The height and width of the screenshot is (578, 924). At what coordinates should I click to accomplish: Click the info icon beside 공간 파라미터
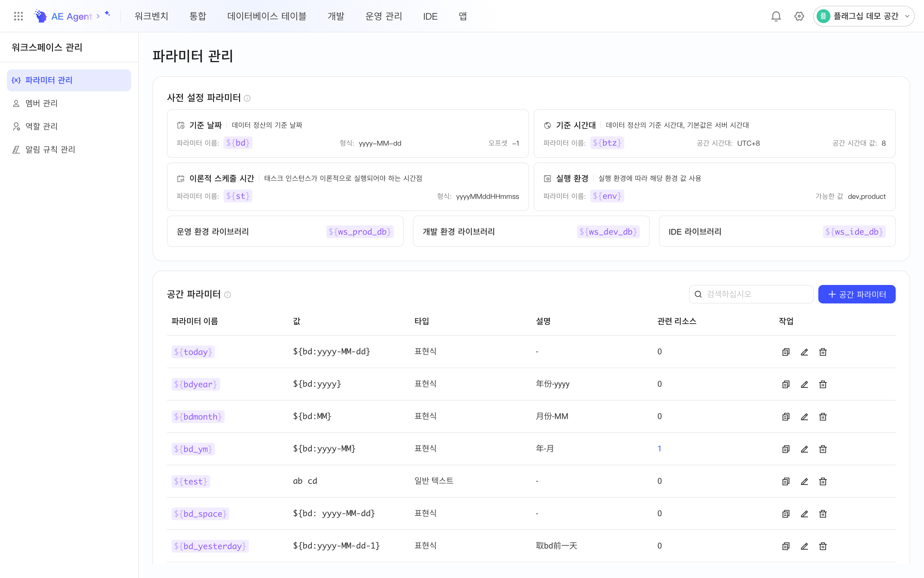[x=228, y=295]
